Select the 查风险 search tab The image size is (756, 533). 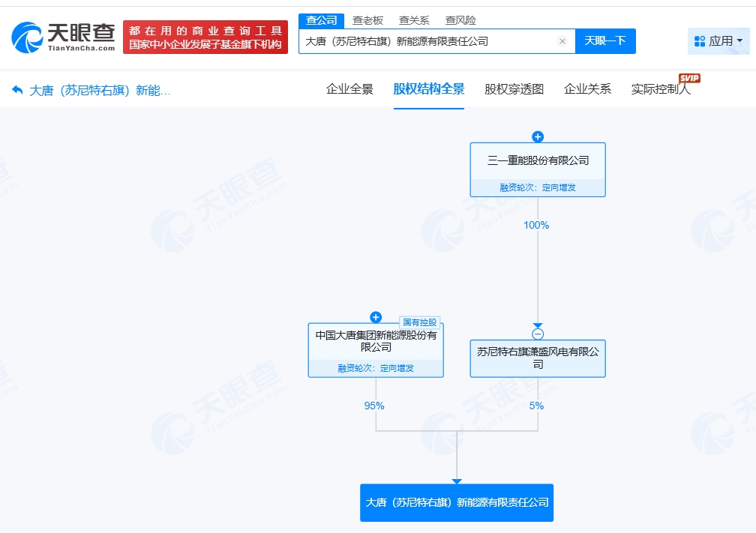(460, 20)
